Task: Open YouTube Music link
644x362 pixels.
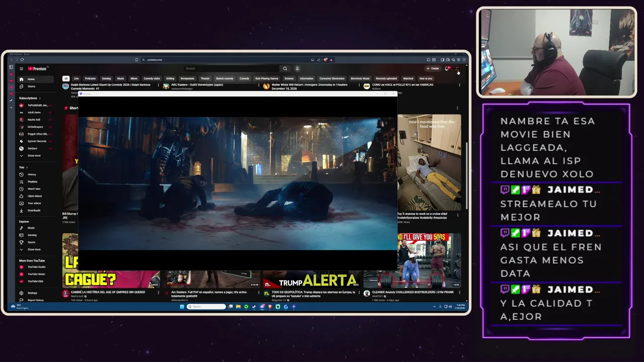Action: tap(36, 274)
